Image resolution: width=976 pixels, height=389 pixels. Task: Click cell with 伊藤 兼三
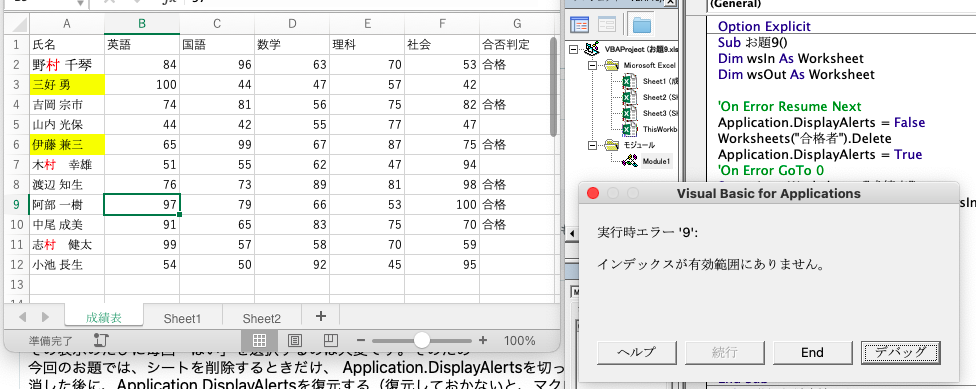tap(67, 144)
